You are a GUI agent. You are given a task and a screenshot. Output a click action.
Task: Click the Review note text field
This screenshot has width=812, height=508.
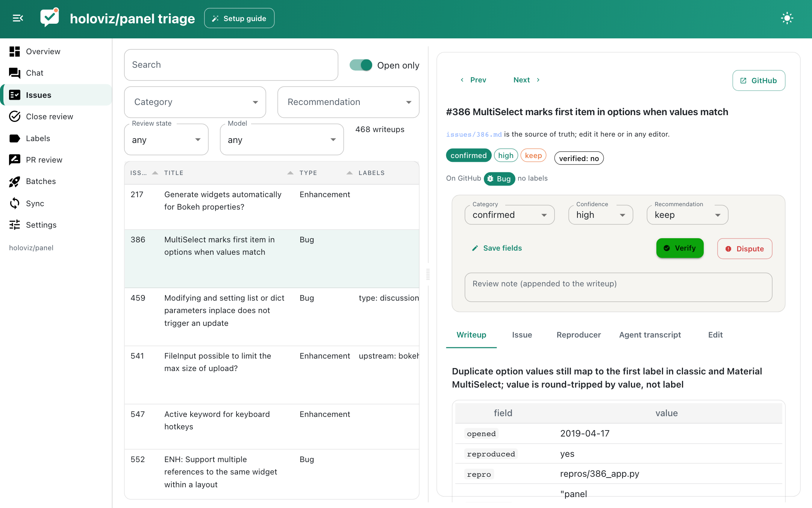(x=618, y=287)
